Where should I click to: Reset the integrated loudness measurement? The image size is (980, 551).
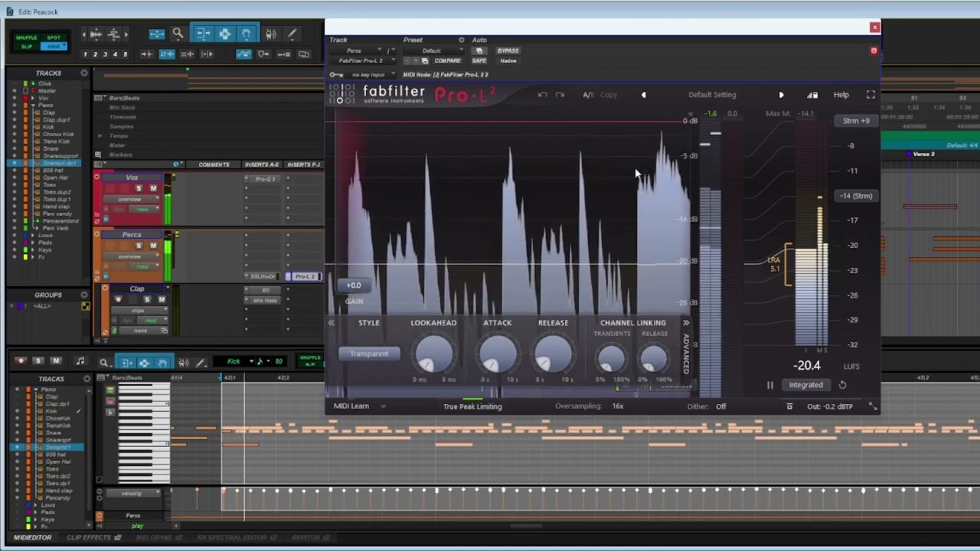[x=842, y=385]
